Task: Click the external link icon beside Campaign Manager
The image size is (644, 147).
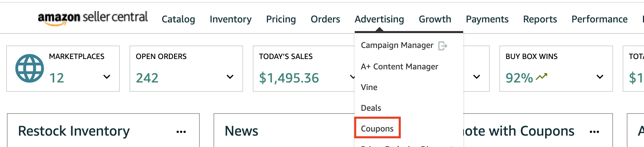Action: point(443,46)
